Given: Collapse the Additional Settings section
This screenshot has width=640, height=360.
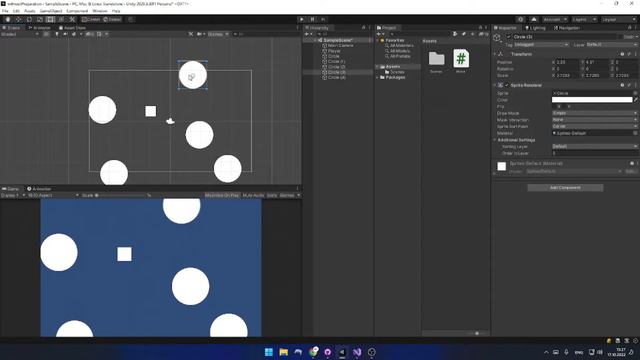Looking at the screenshot, I should (495, 140).
